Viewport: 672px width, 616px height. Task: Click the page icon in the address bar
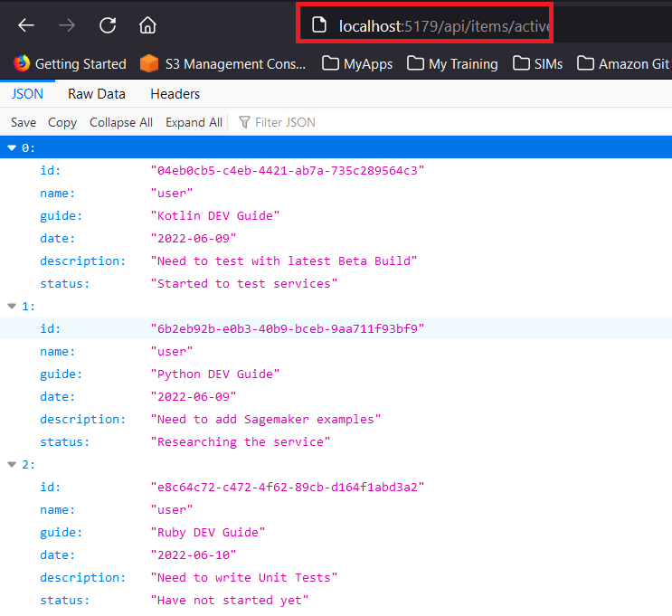(318, 25)
